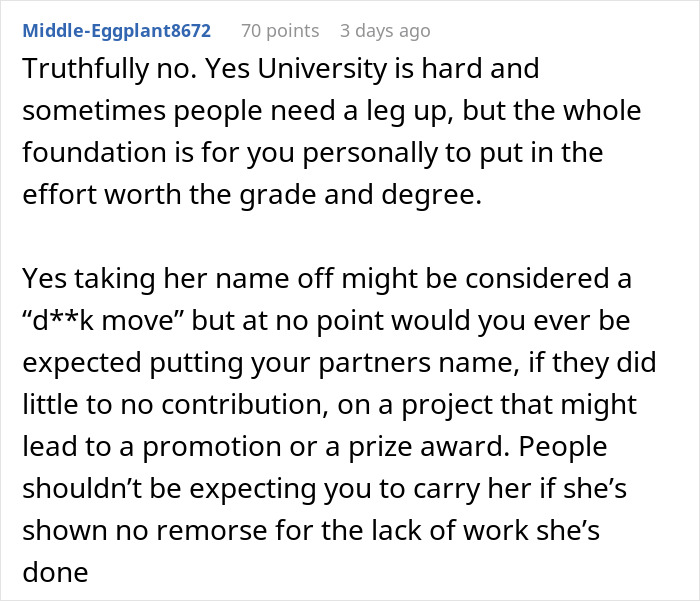The width and height of the screenshot is (700, 601).
Task: Open Middle-Eggplant8672 user profile link
Action: (117, 31)
